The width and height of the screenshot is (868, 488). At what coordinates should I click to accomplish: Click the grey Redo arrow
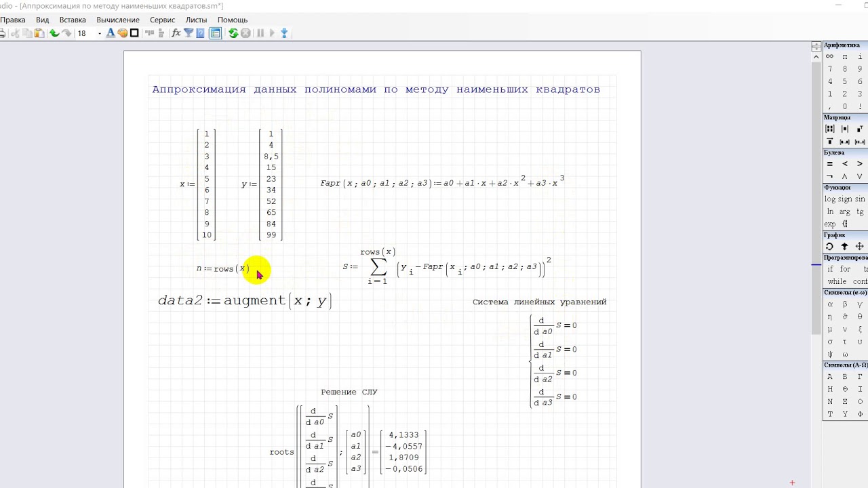click(x=66, y=33)
